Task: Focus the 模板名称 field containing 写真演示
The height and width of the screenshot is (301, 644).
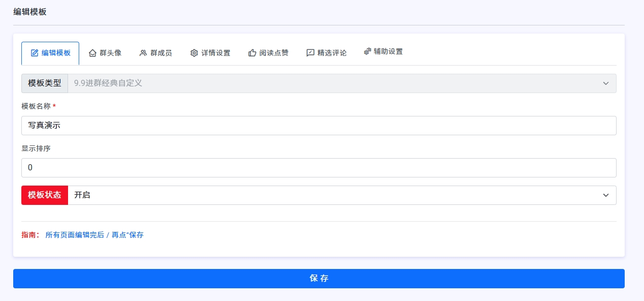Action: click(x=318, y=126)
